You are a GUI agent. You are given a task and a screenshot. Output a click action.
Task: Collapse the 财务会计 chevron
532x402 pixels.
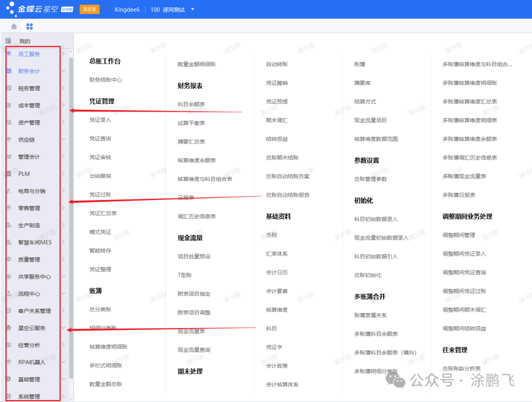[x=64, y=71]
